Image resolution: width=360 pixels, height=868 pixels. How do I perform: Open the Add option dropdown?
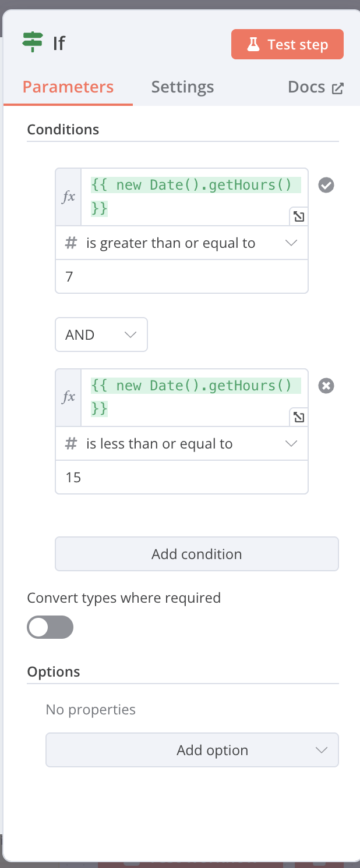[192, 750]
